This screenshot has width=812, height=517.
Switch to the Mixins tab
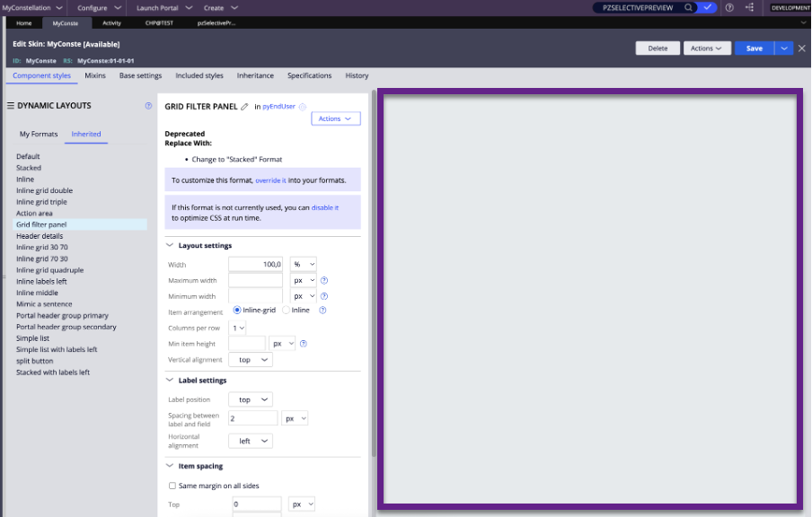click(95, 76)
